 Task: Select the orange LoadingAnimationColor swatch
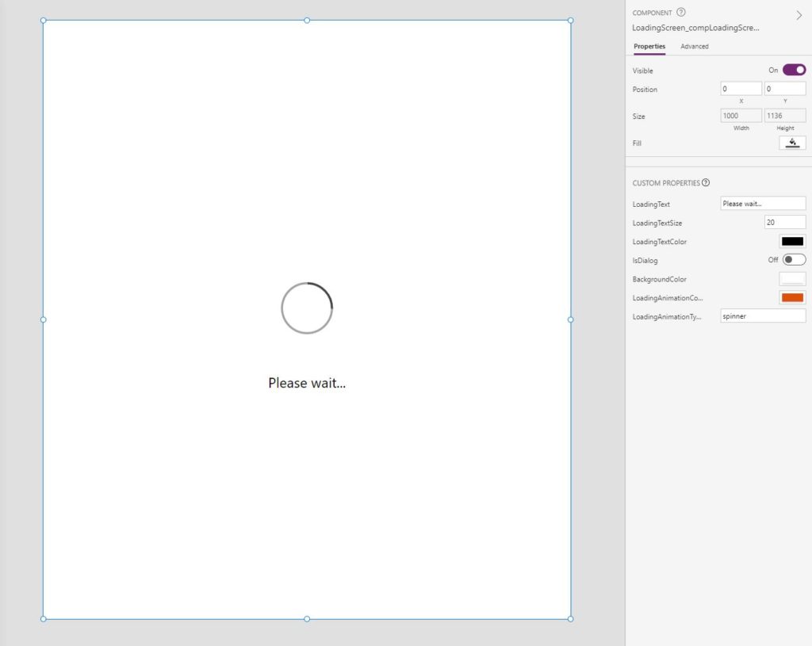coord(792,297)
